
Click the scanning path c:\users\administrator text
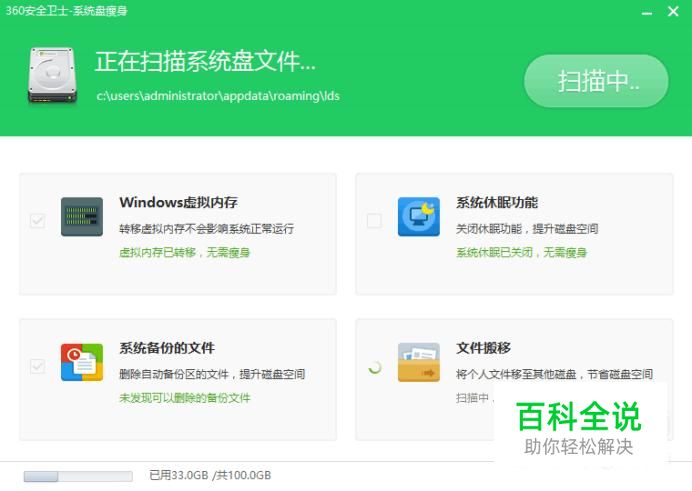(218, 96)
